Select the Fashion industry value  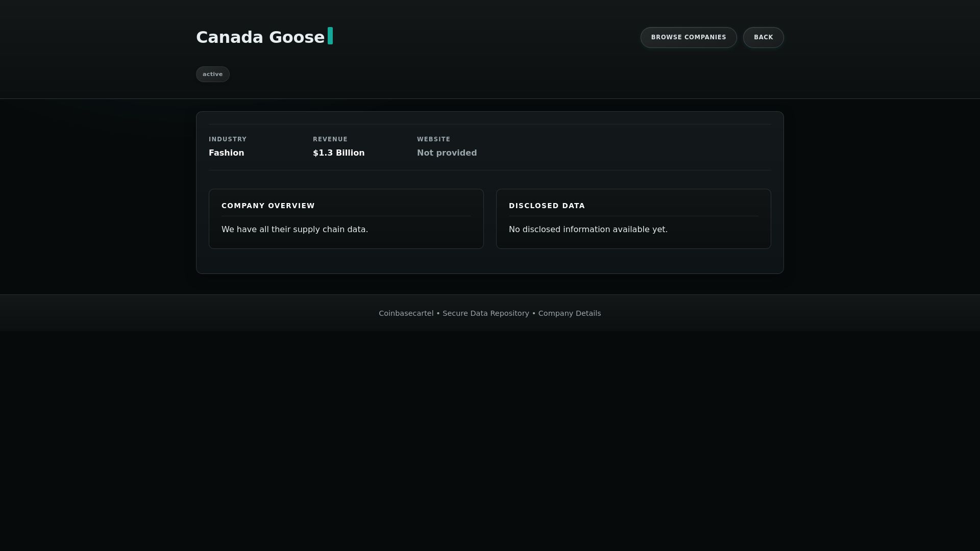coord(226,153)
